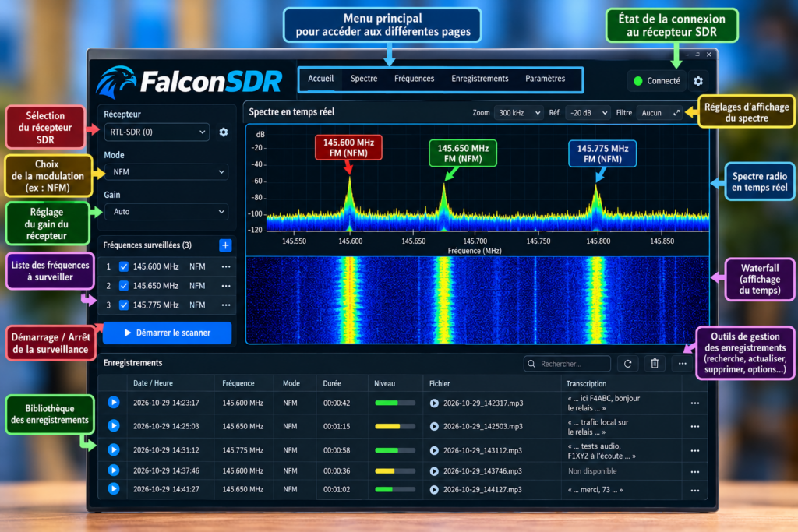Select file name 2026-10-29_143112.mp3

tap(482, 451)
